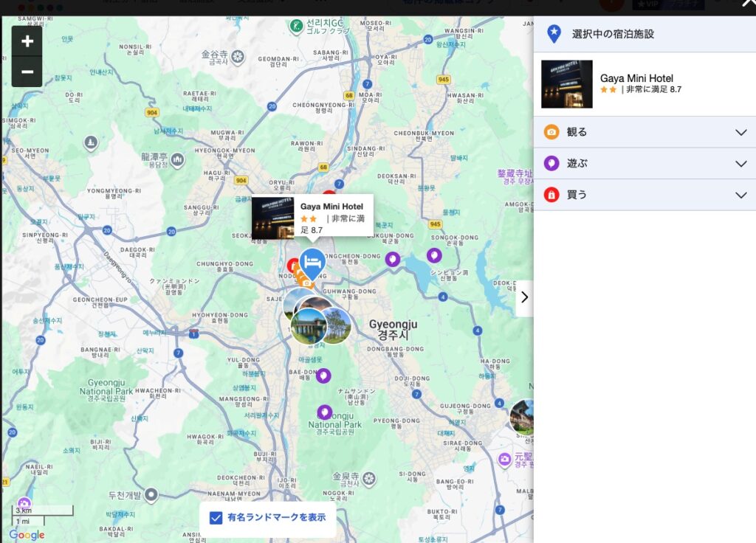Open the 買う category row

coord(642,195)
